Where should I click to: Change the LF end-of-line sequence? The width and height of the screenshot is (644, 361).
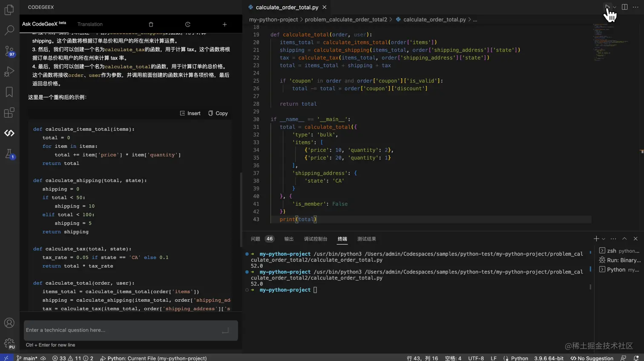click(494, 358)
